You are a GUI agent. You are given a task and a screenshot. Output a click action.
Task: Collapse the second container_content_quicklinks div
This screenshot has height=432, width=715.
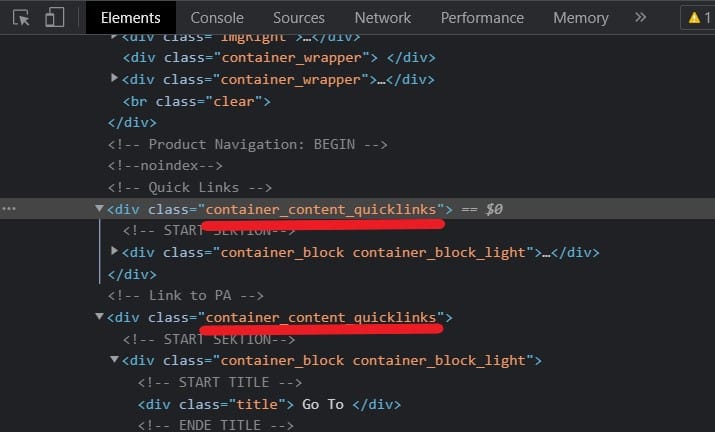click(x=99, y=316)
